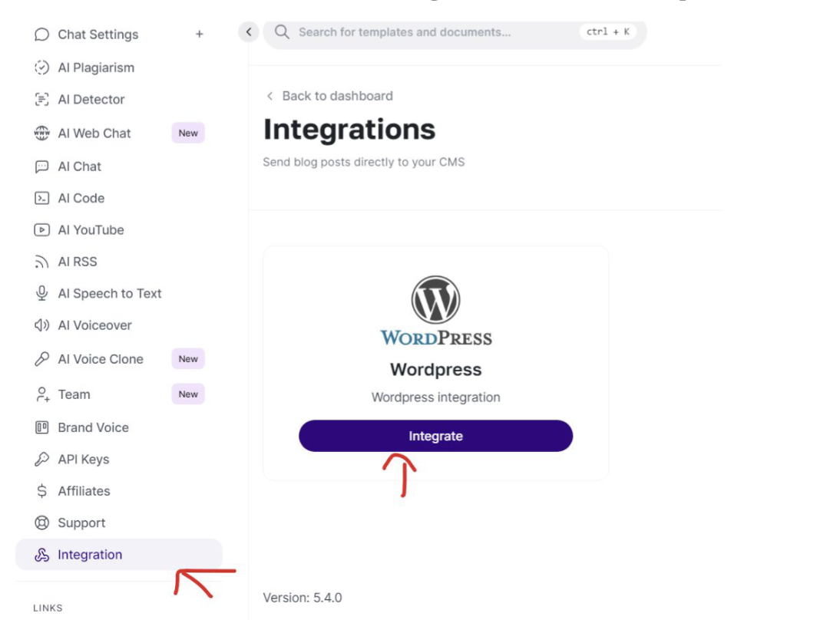Image resolution: width=840 pixels, height=643 pixels.
Task: Click the Affiliates dollar icon
Action: click(41, 491)
